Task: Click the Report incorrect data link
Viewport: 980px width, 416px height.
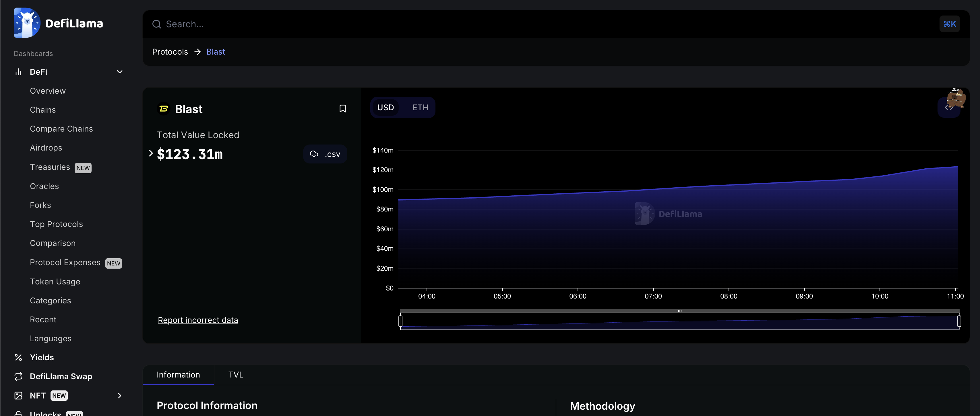Action: (x=198, y=320)
